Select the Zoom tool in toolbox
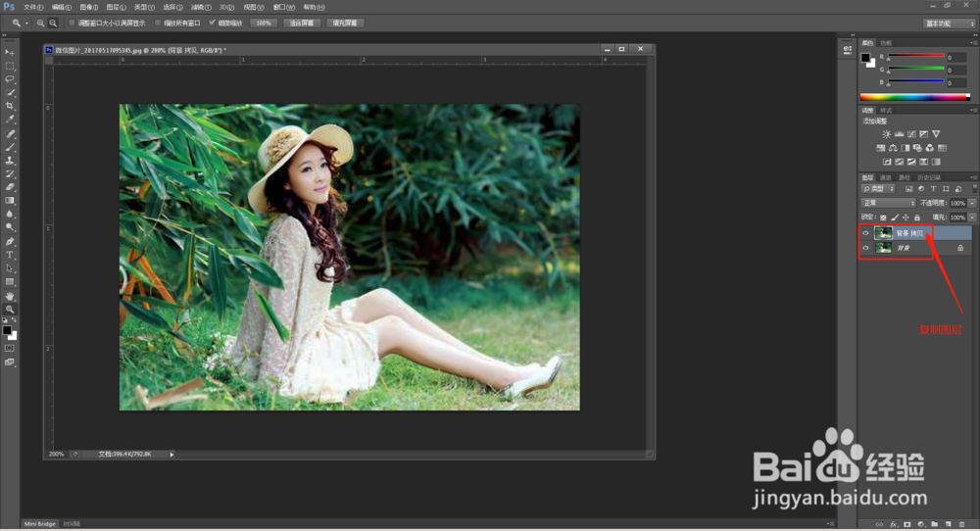The height and width of the screenshot is (531, 980). pyautogui.click(x=10, y=310)
